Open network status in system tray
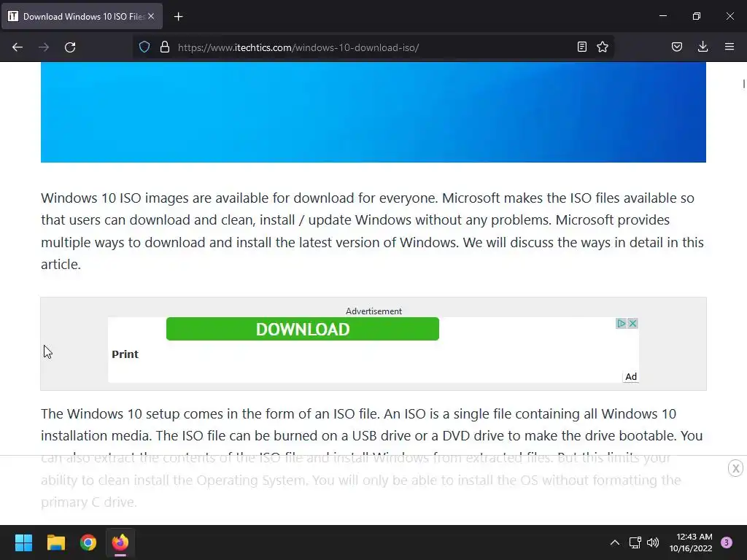Viewport: 747px width, 560px height. click(635, 542)
